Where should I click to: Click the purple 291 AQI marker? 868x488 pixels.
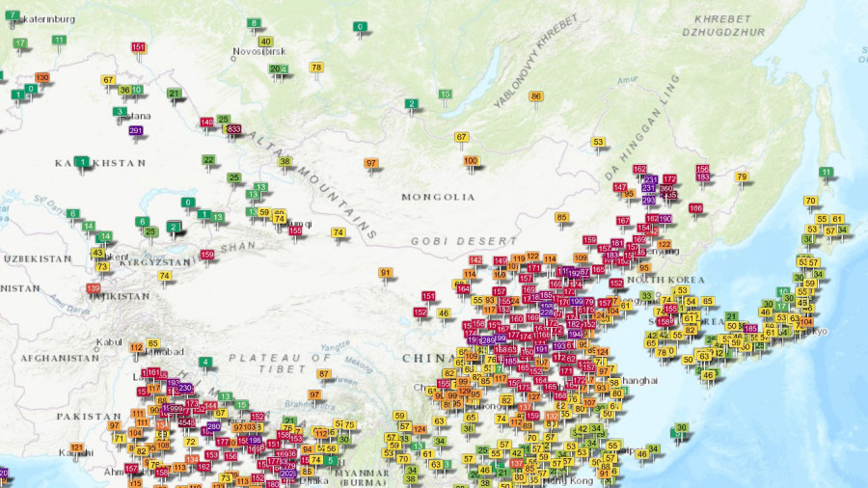coord(136,131)
